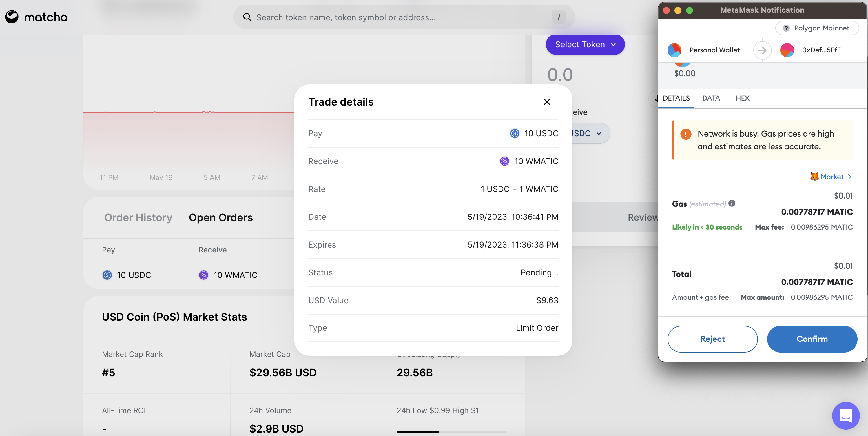Open the chat support bubble

(x=845, y=415)
